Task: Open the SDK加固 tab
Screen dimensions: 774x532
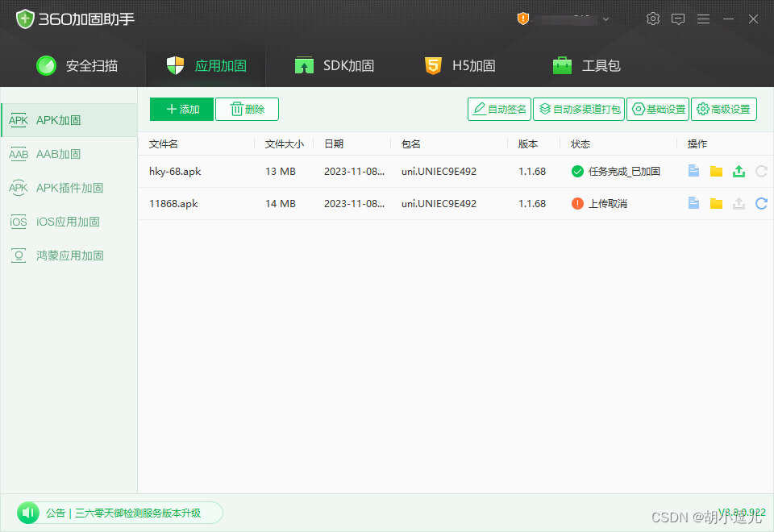Action: tap(334, 65)
